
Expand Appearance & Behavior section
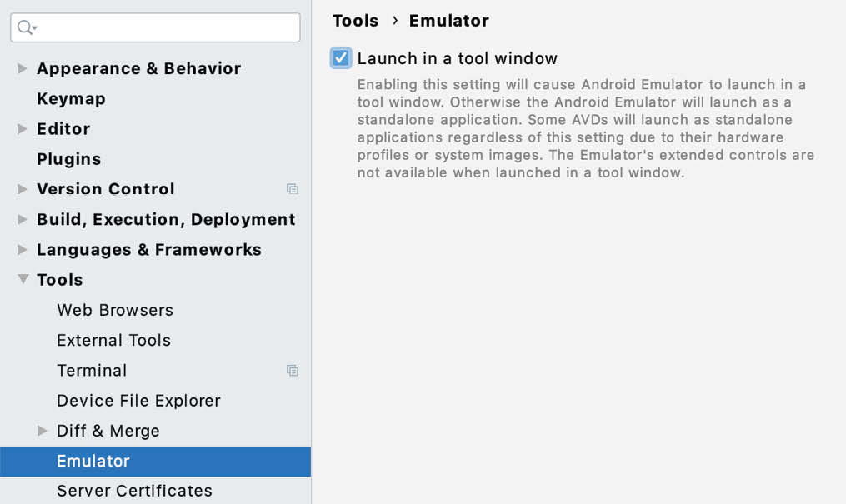[x=23, y=68]
